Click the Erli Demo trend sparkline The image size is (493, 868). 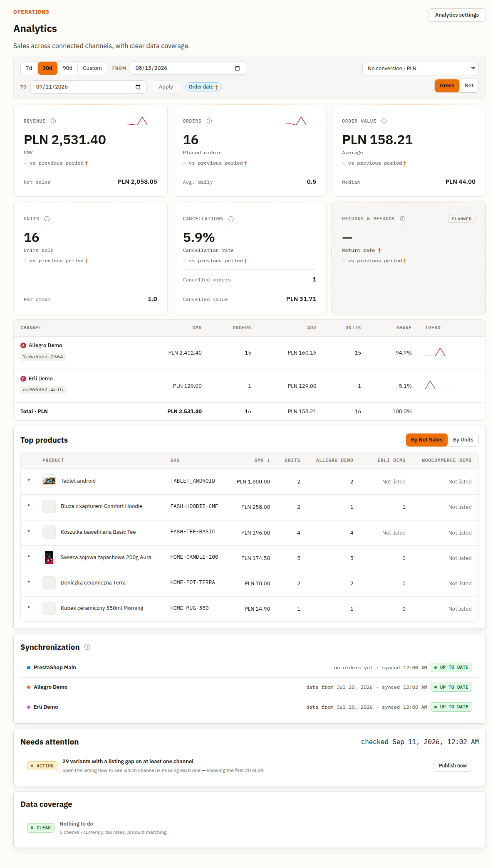click(x=440, y=385)
